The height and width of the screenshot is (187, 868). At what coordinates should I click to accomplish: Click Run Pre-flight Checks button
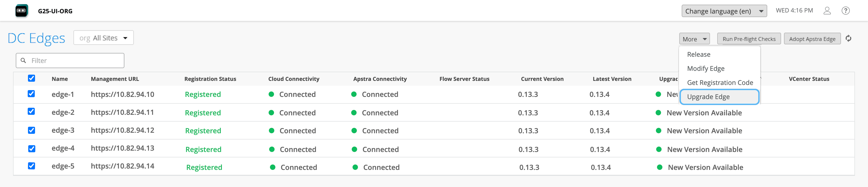749,39
